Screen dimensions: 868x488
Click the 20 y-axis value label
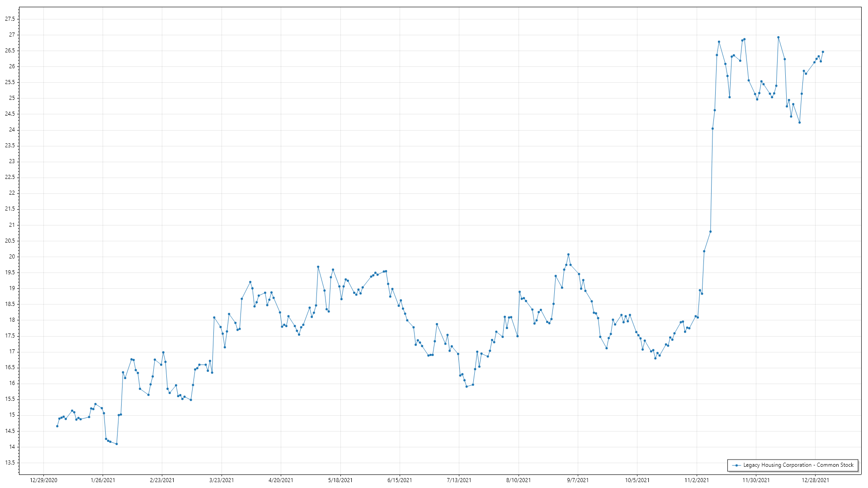(x=12, y=257)
